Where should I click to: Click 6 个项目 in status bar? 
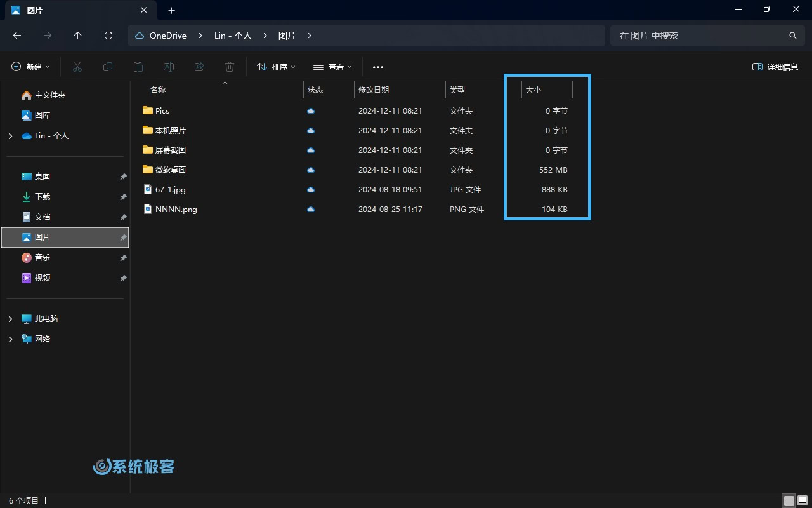pyautogui.click(x=24, y=500)
